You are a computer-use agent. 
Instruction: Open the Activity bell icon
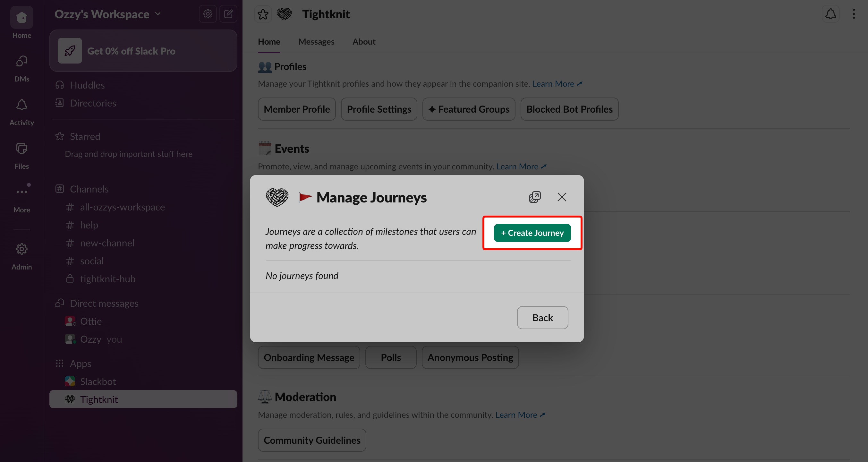tap(21, 105)
